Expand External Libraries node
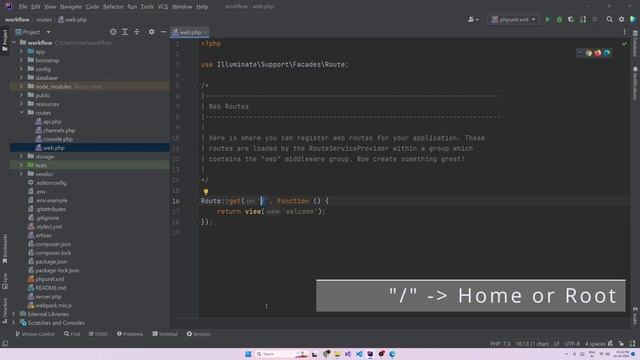 [13, 314]
